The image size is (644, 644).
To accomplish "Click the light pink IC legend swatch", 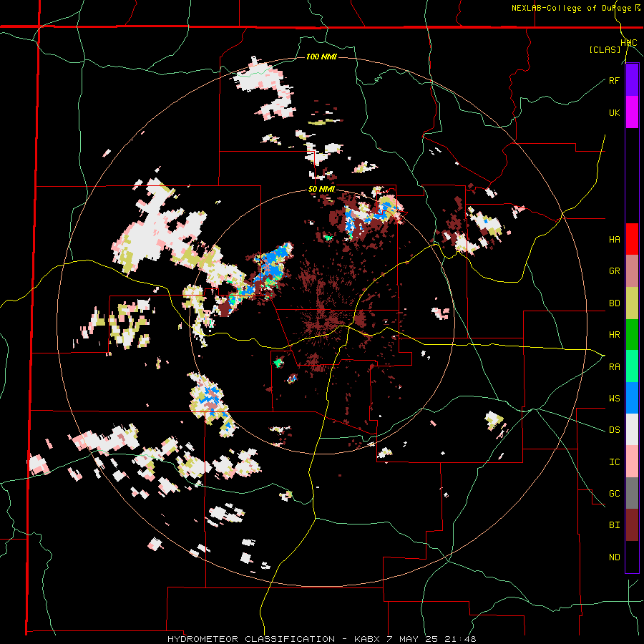I will coord(632,462).
